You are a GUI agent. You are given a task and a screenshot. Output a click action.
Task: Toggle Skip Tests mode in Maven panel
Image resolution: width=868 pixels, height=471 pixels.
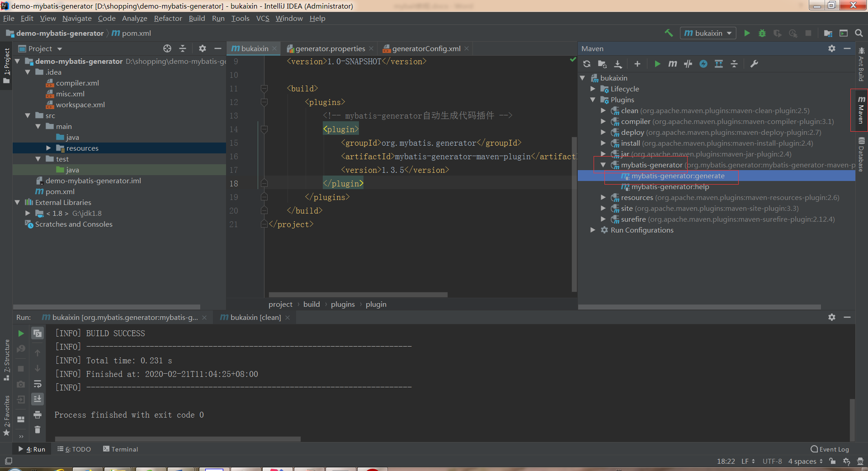(688, 64)
